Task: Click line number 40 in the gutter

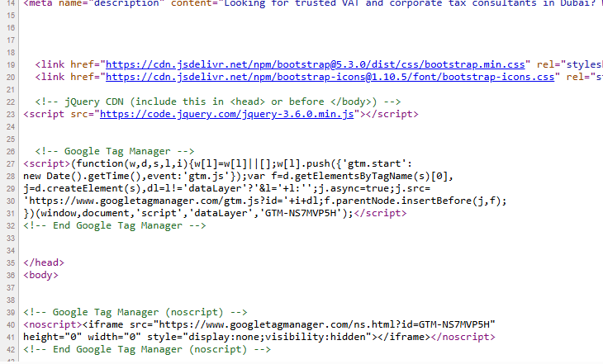Action: 12,324
